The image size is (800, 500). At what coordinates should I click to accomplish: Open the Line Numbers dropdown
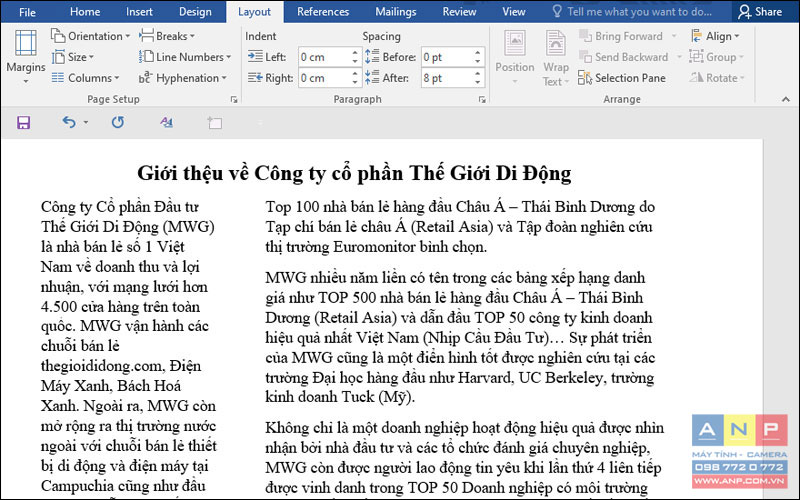pyautogui.click(x=185, y=57)
